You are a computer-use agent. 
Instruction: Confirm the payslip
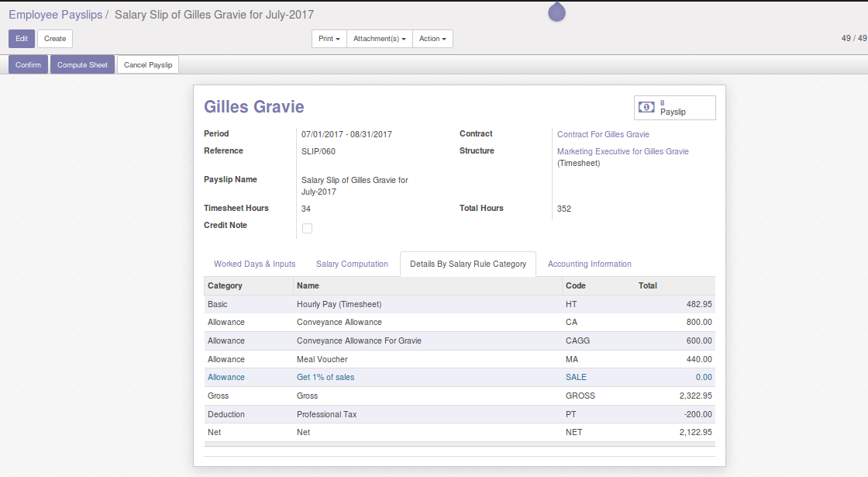[29, 64]
